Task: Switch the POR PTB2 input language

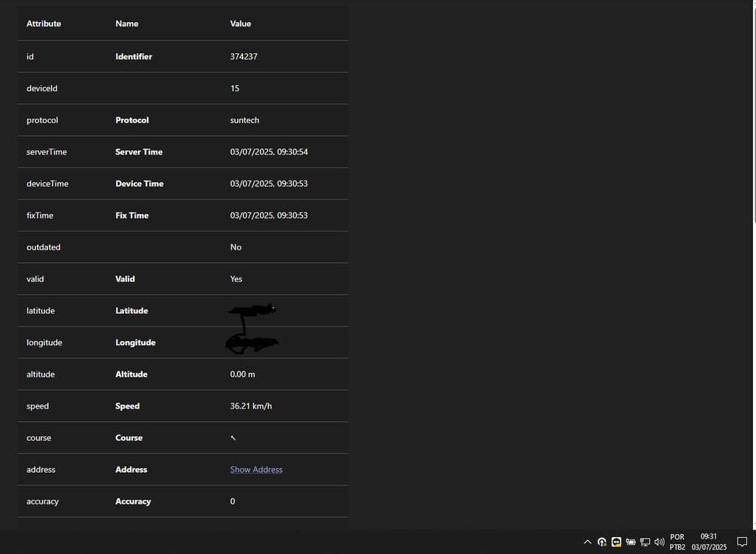Action: 677,542
